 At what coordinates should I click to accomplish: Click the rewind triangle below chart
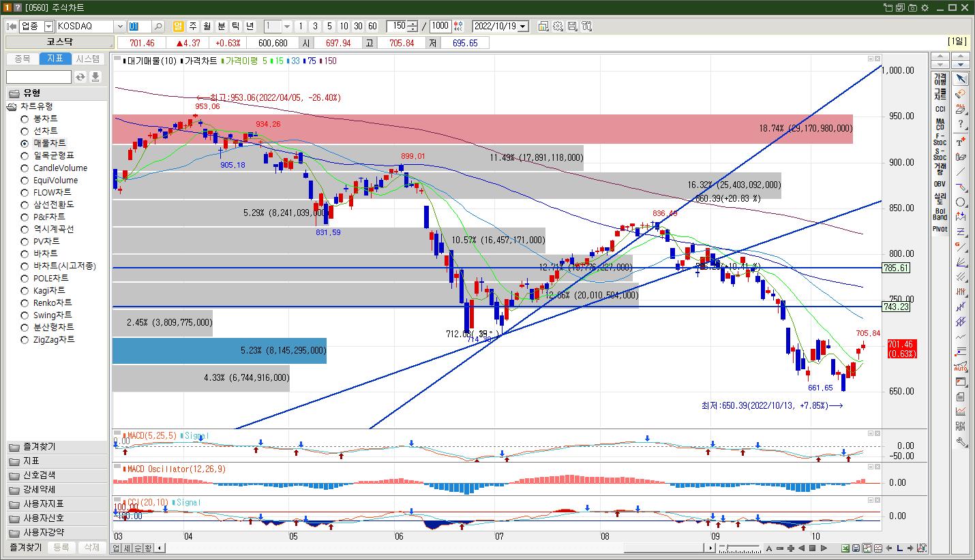(802, 548)
